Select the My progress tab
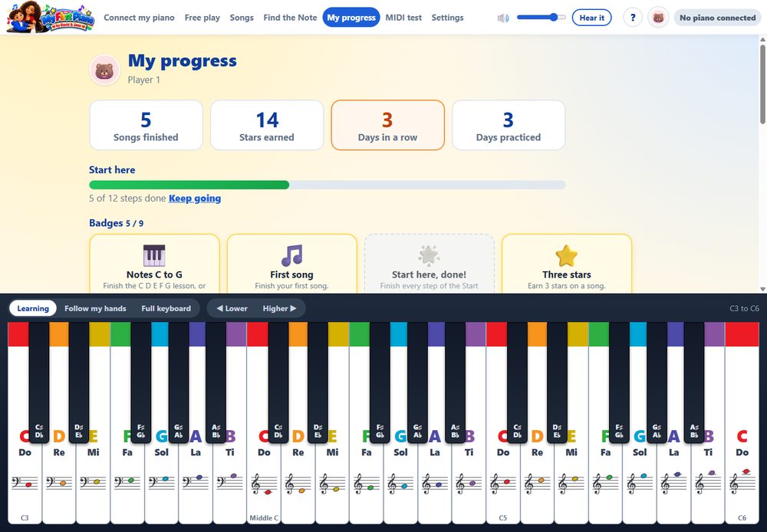767x532 pixels. [x=351, y=18]
